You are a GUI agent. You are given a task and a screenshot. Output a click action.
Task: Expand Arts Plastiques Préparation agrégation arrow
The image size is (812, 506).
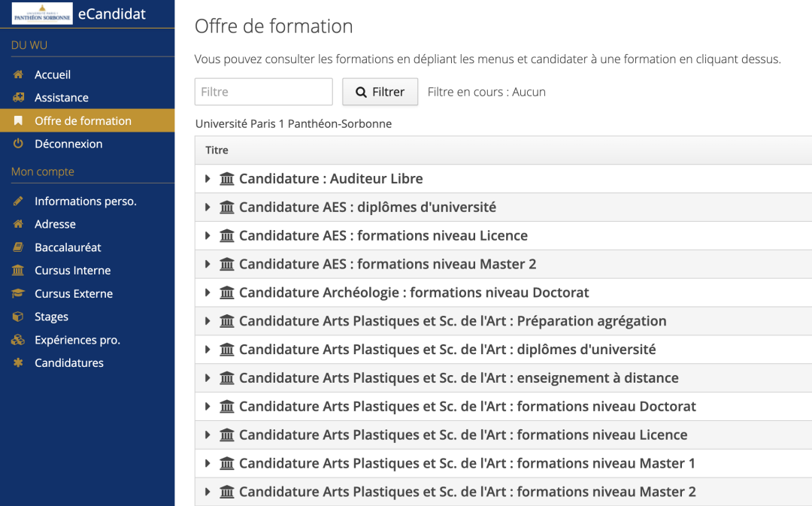pos(208,321)
